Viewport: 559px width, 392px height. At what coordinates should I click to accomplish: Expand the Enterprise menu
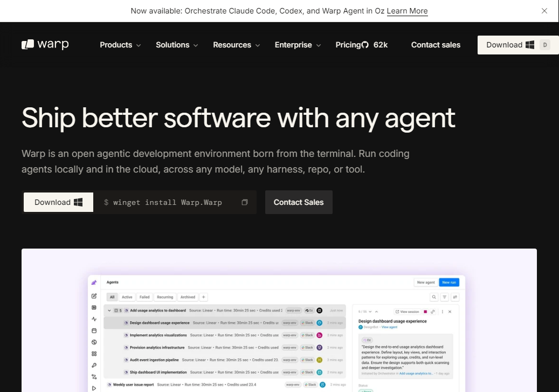[x=298, y=45]
